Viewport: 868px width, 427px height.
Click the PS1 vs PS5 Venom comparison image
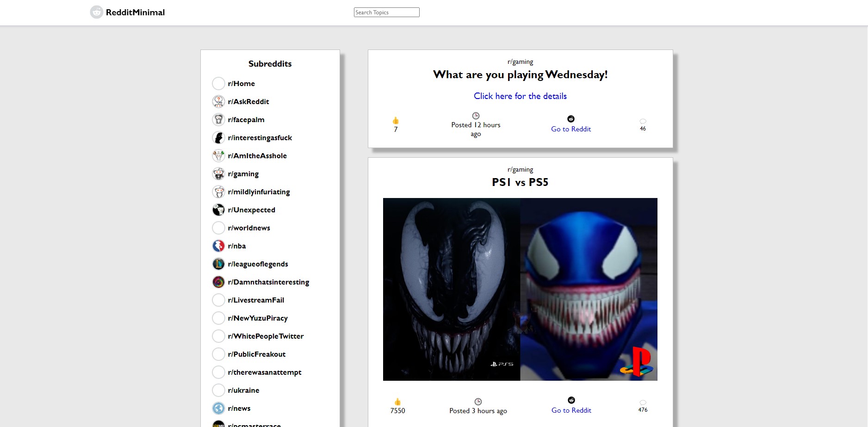pyautogui.click(x=520, y=289)
